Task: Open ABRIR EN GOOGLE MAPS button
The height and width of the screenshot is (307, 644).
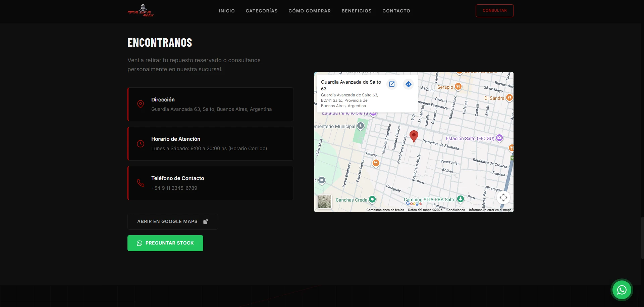Action: click(172, 222)
